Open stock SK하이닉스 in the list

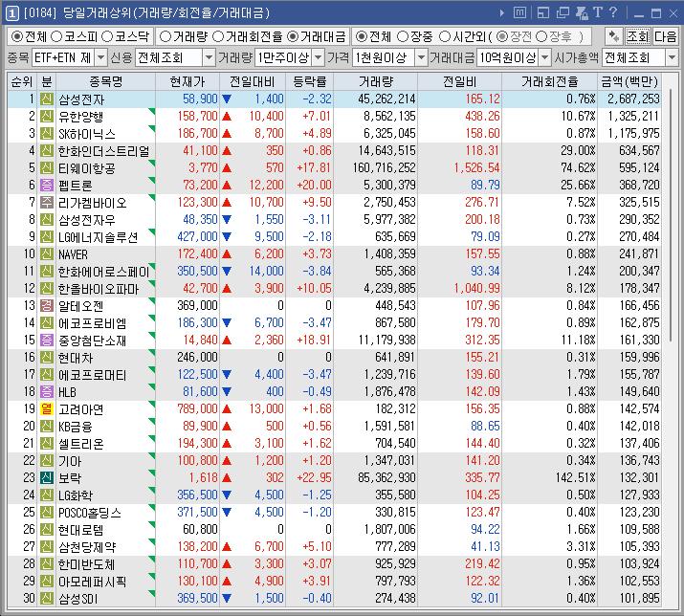87,134
